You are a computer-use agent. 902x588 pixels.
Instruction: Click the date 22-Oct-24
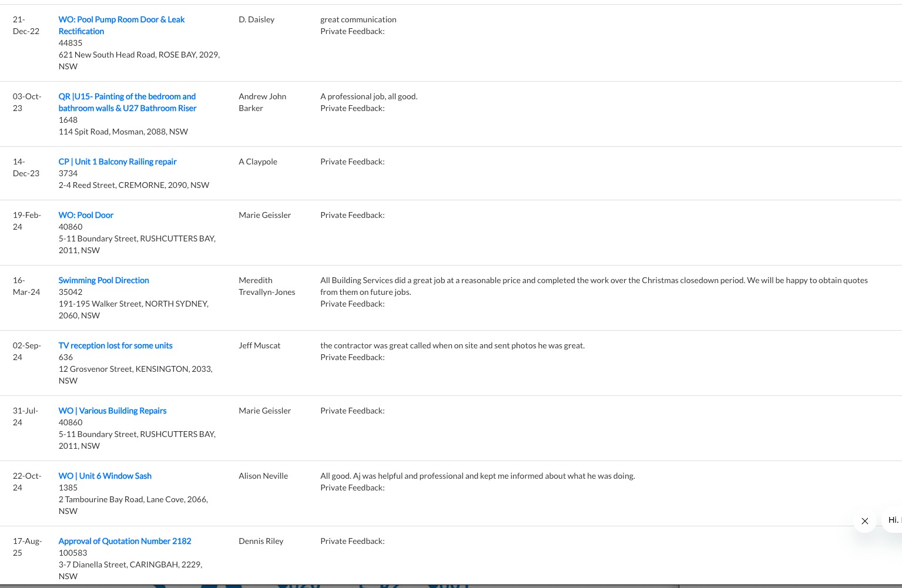(x=27, y=482)
